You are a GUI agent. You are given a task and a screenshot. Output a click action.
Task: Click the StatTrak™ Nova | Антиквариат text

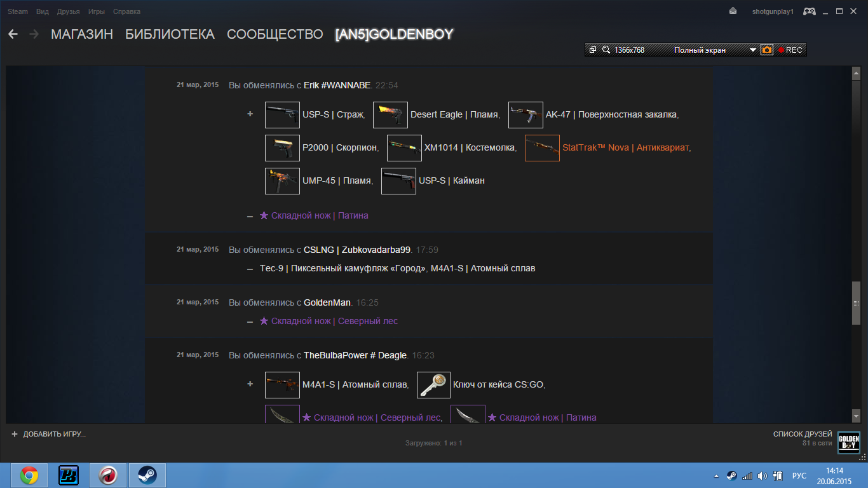[626, 147]
